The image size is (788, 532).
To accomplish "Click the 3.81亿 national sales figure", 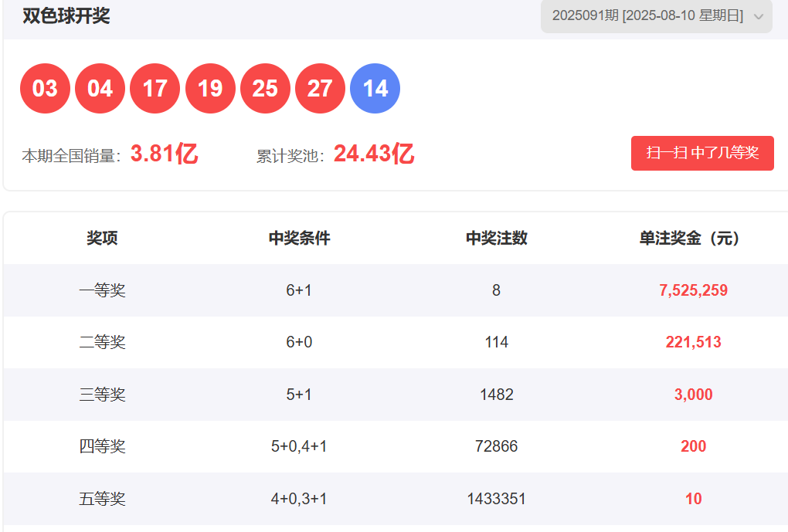I will [x=164, y=154].
